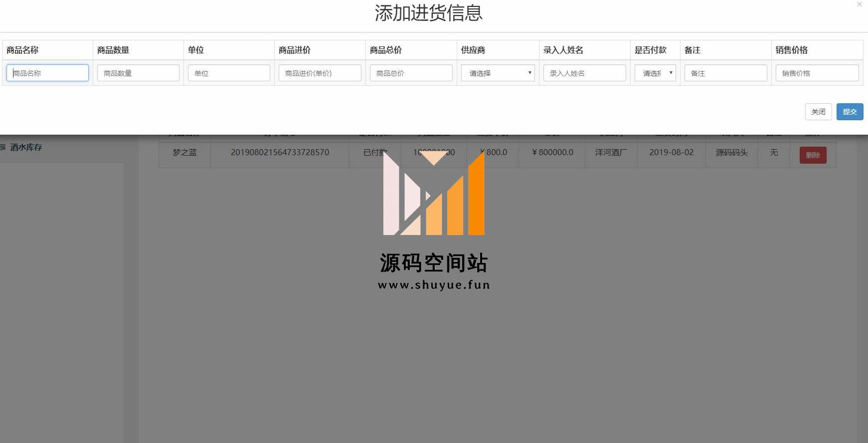The width and height of the screenshot is (868, 443).
Task: Click the 添加进货信息 dialog title
Action: tap(429, 13)
